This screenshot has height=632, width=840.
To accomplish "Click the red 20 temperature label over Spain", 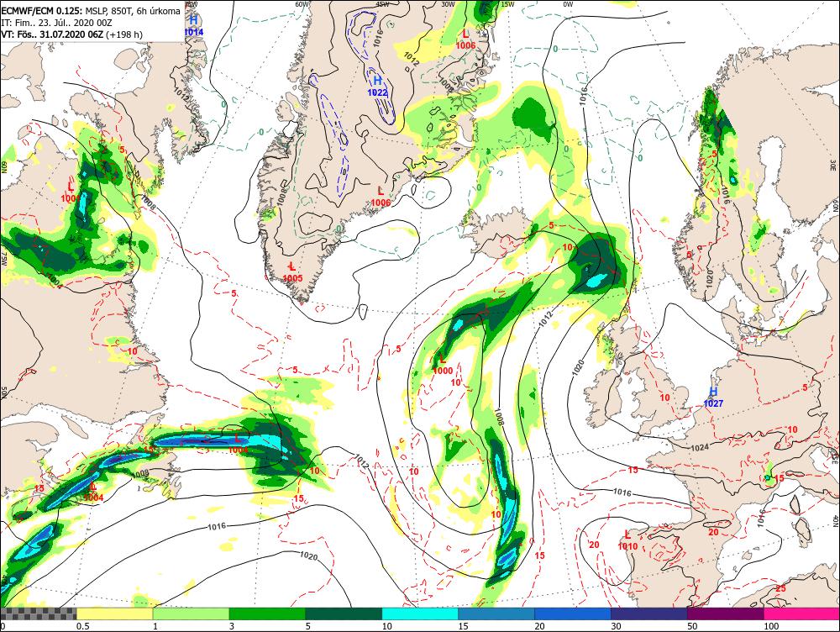I will coord(713,532).
